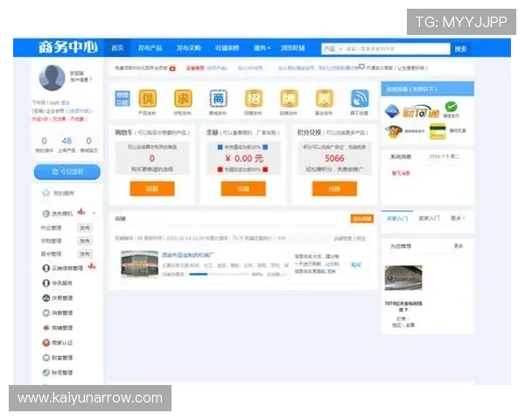Viewport: 525px width, 420px height.
Task: Click the 5066 points value
Action: point(334,158)
